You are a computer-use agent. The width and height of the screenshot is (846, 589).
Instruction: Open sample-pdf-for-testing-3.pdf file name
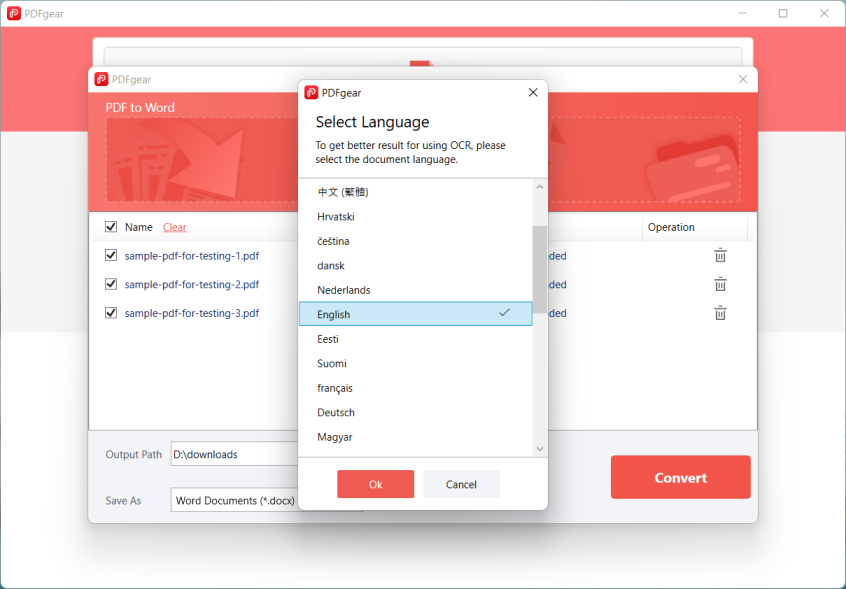pyautogui.click(x=192, y=313)
